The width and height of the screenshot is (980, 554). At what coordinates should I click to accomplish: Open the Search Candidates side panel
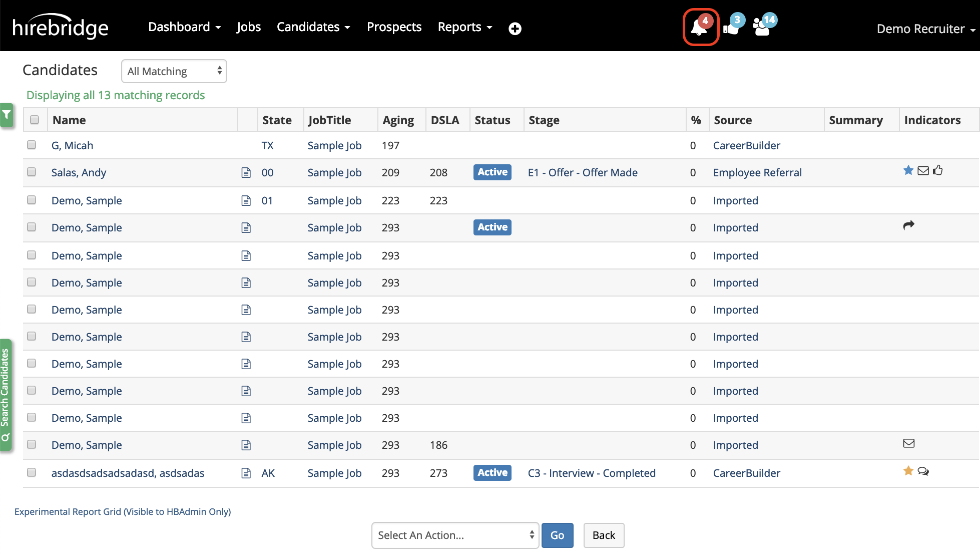6,395
